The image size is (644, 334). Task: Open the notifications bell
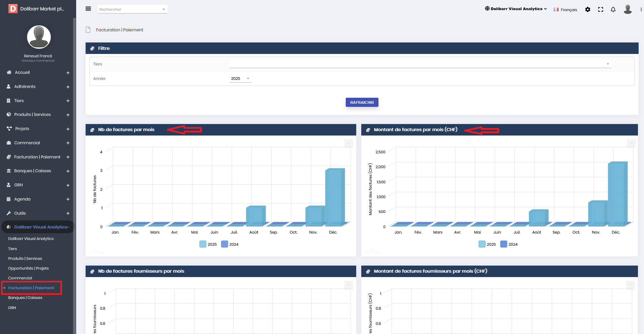[613, 9]
